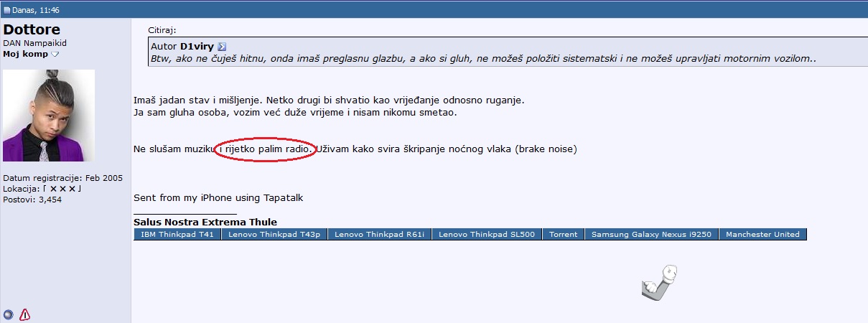Click the DAN Nampaikid user title
Image resolution: width=868 pixels, height=323 pixels.
[34, 43]
